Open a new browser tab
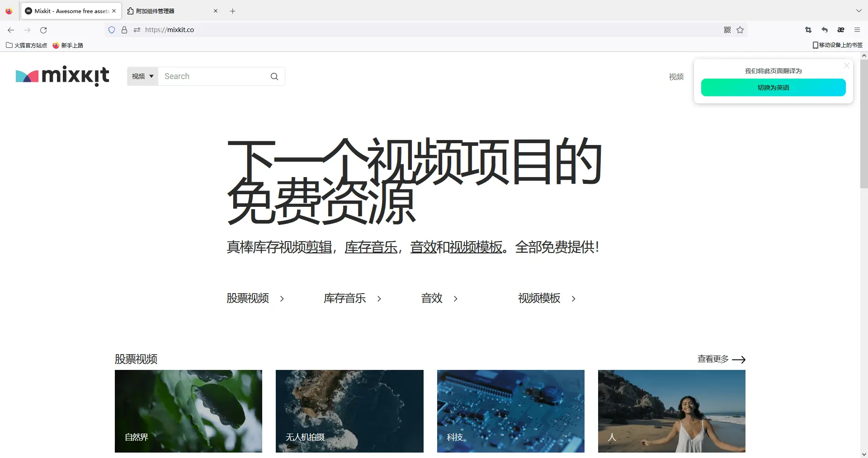Image resolution: width=868 pixels, height=458 pixels. click(233, 11)
